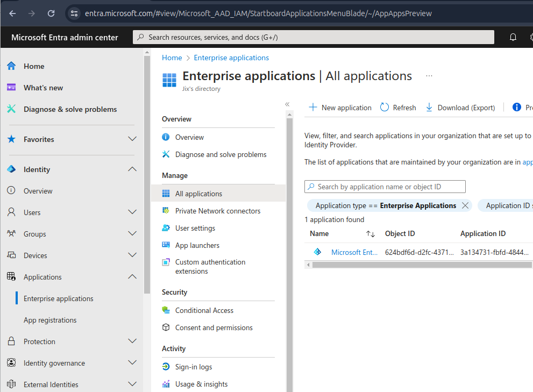Viewport: 533px width, 392px height.
Task: Expand the External Identities chevron
Action: [132, 384]
